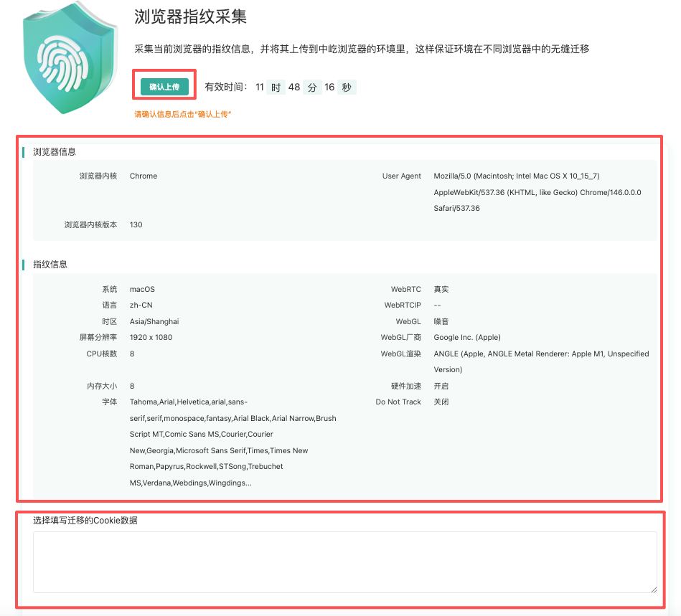Click the screen resolution value 1920 x 1080
Viewport: 681px width, 616px height.
pos(151,337)
